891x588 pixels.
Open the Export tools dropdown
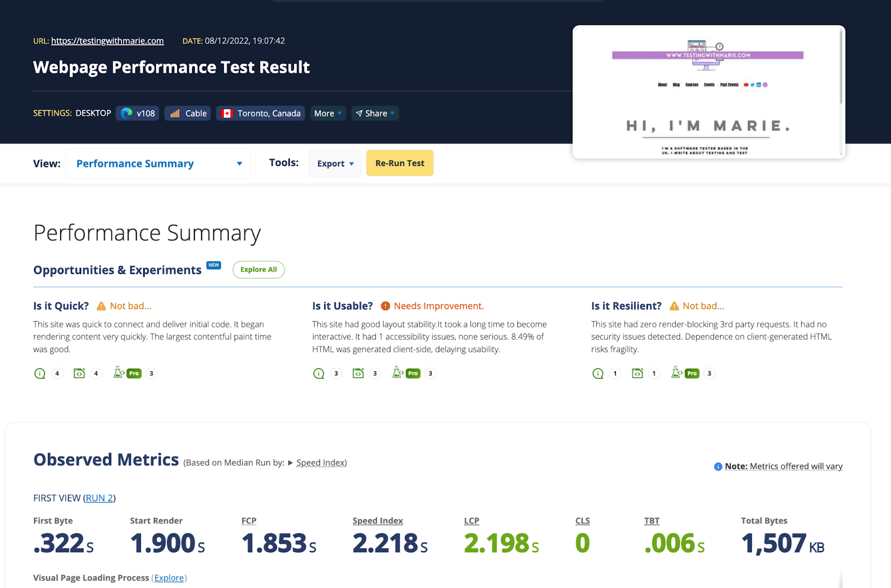[x=335, y=164]
